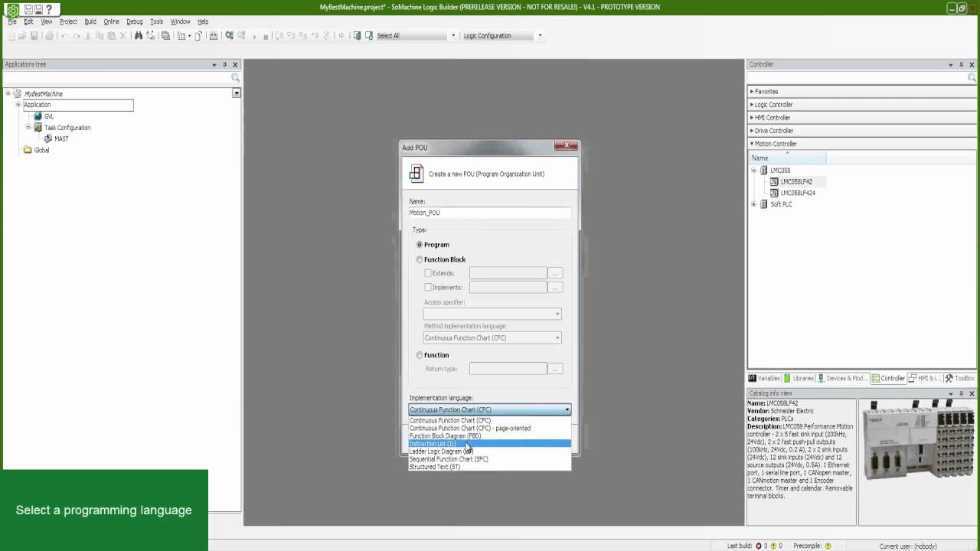Tick the Extends checkbox
The image size is (980, 551).
(428, 272)
